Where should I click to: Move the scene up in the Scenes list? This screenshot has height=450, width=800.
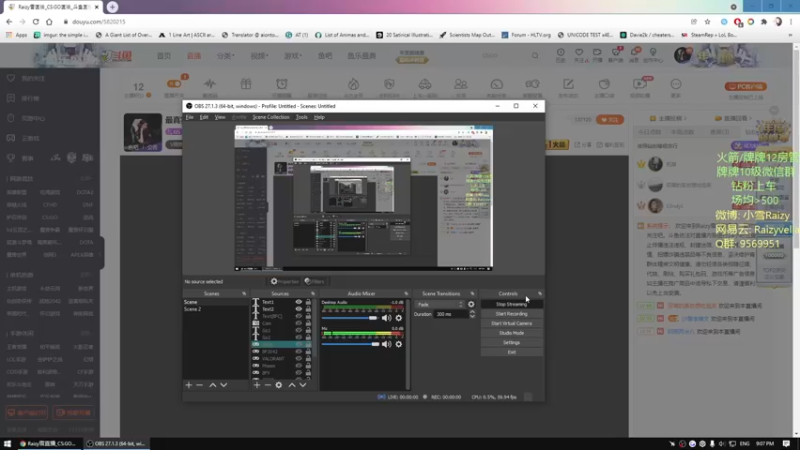click(213, 385)
